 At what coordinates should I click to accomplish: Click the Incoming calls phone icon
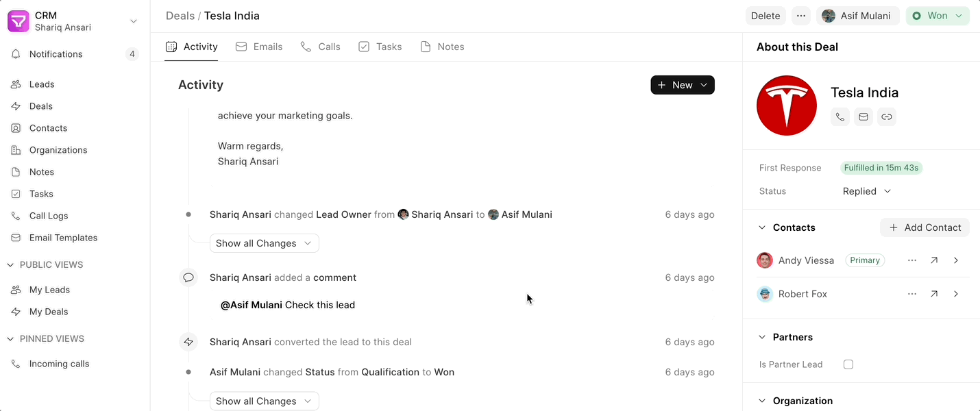click(16, 364)
